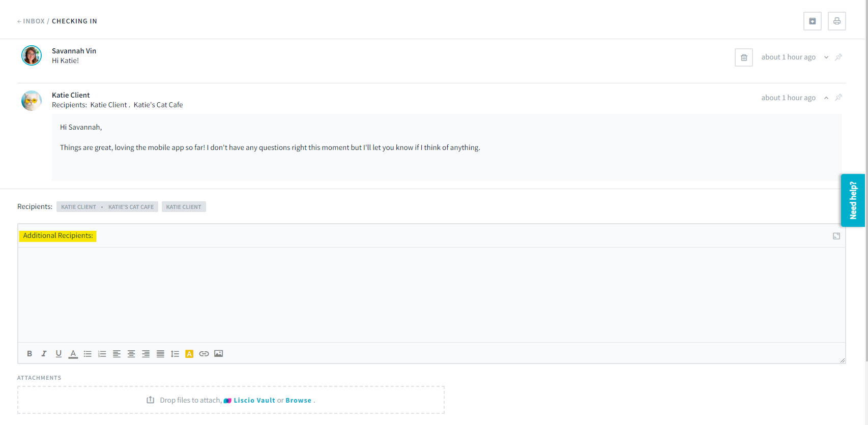This screenshot has width=868, height=425.
Task: Click the Savannah Vin sender name
Action: coord(74,51)
